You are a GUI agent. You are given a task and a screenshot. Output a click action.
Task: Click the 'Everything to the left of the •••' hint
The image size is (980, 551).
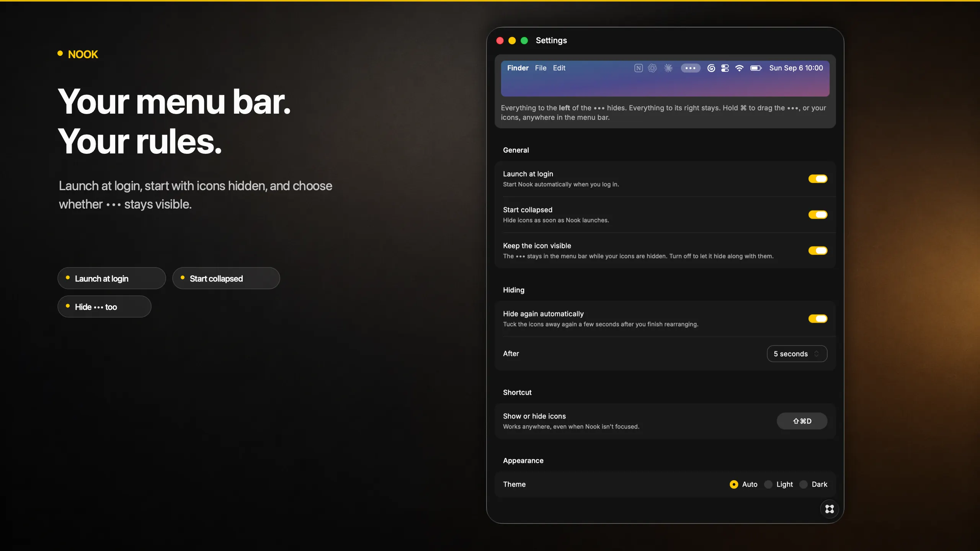[663, 112]
